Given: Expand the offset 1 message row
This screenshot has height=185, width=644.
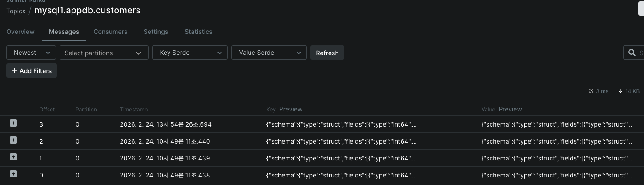Looking at the screenshot, I should 13,157.
